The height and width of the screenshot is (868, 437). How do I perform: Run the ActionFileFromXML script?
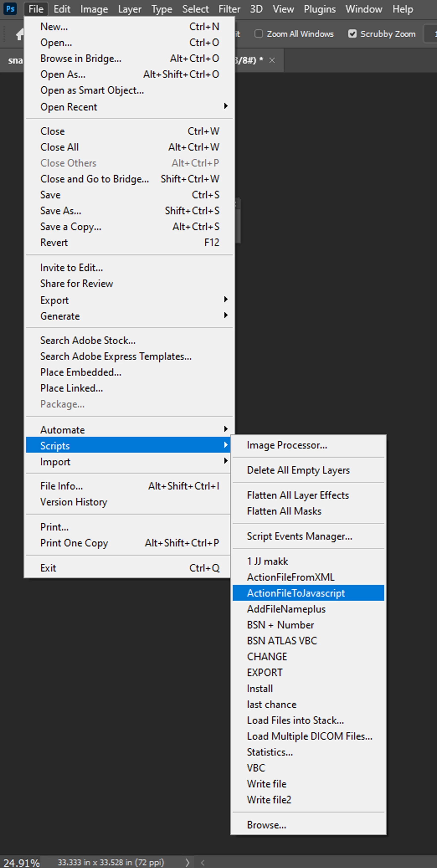pyautogui.click(x=308, y=577)
